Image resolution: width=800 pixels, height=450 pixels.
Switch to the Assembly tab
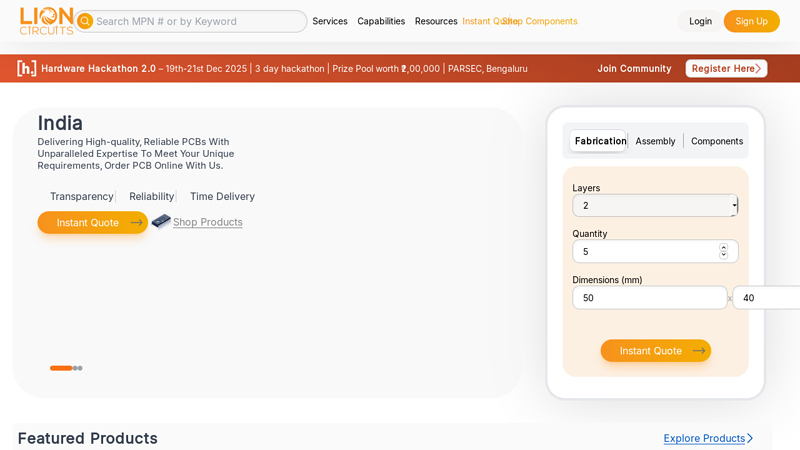tap(655, 141)
